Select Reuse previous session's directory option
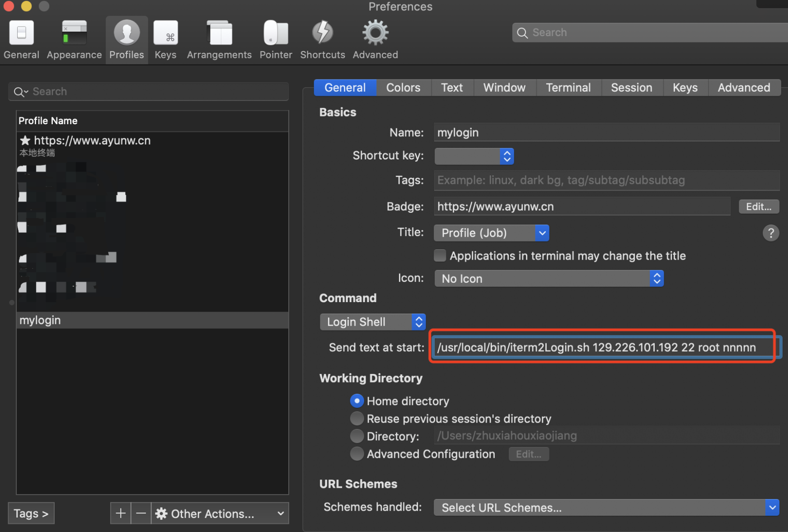Viewport: 788px width, 532px height. [357, 418]
